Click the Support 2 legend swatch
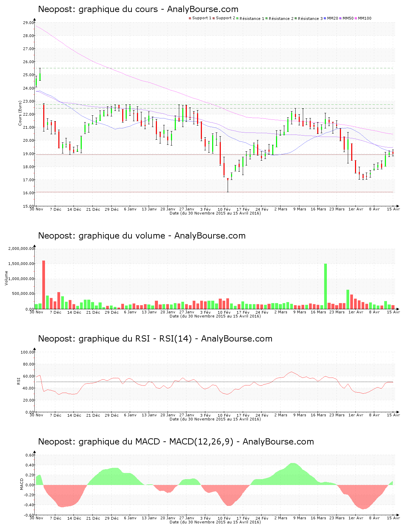Image resolution: width=412 pixels, height=532 pixels. [214, 18]
